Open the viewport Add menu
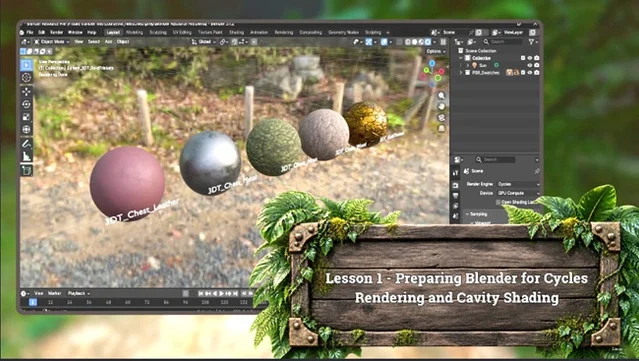This screenshot has height=361, width=639. pyautogui.click(x=108, y=42)
